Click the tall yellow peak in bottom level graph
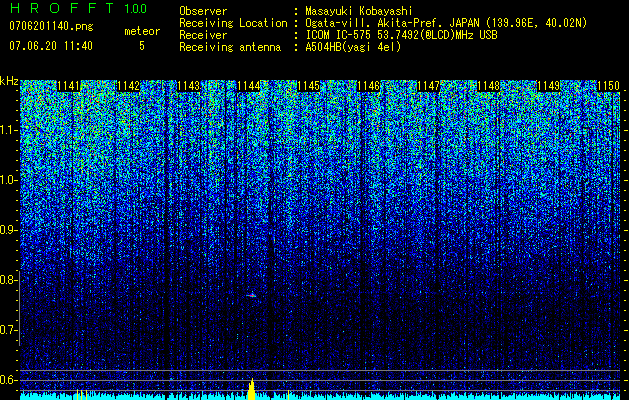This screenshot has width=629, height=400. 252,389
